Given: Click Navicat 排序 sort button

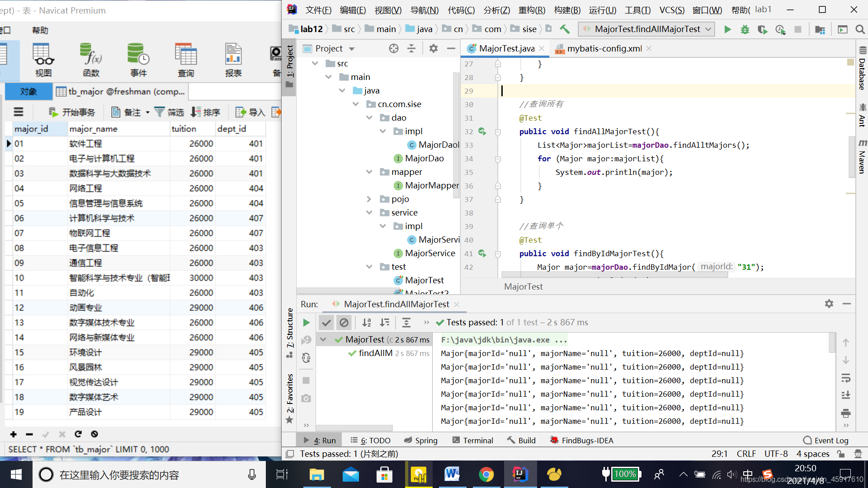Looking at the screenshot, I should (205, 112).
